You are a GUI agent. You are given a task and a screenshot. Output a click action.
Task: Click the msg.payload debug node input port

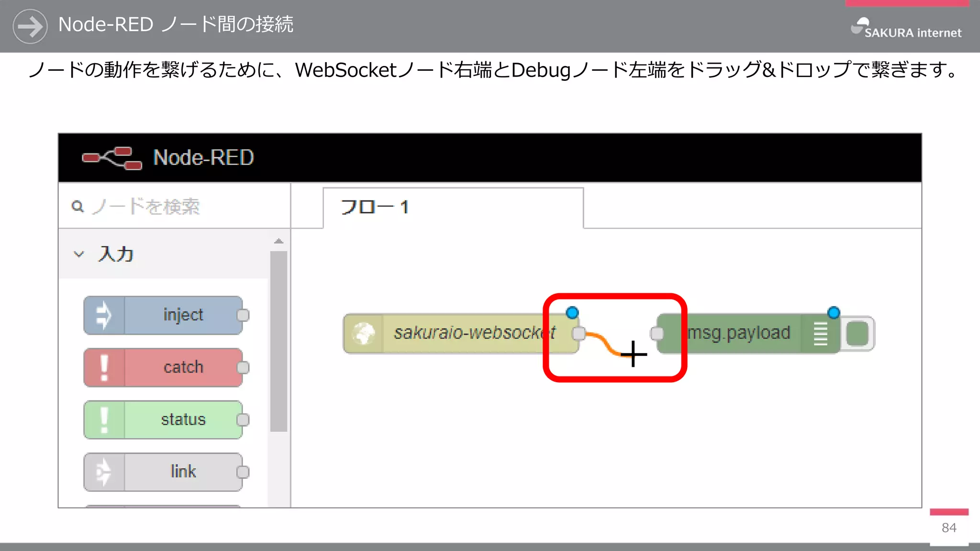(x=657, y=333)
